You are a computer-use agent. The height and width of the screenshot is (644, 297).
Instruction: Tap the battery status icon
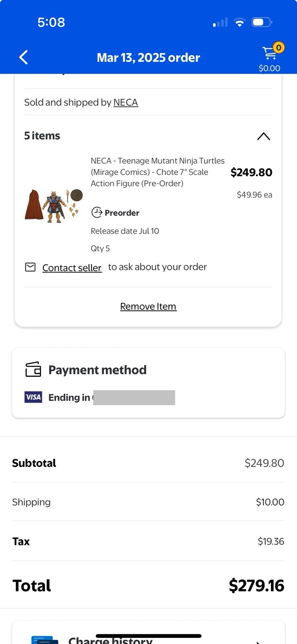(x=262, y=22)
